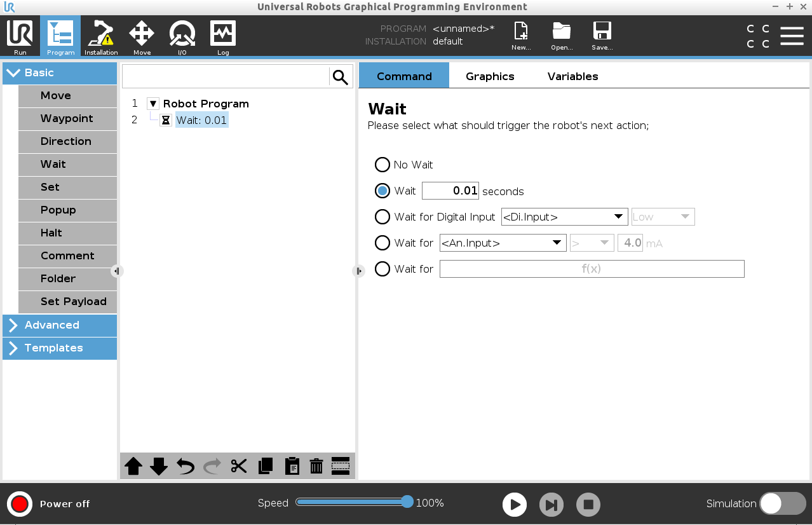Switch to the Variables tab

(572, 76)
